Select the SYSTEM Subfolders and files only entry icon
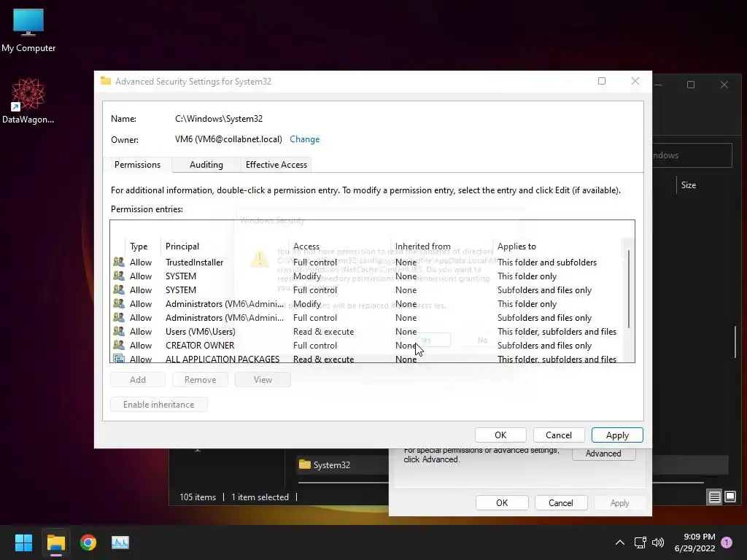The image size is (747, 560). (x=119, y=289)
